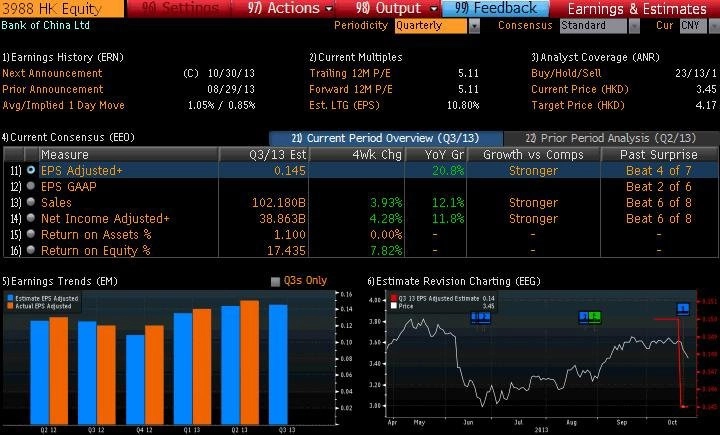Click the 4Wk Chg column header
The image size is (720, 435).
(x=356, y=155)
